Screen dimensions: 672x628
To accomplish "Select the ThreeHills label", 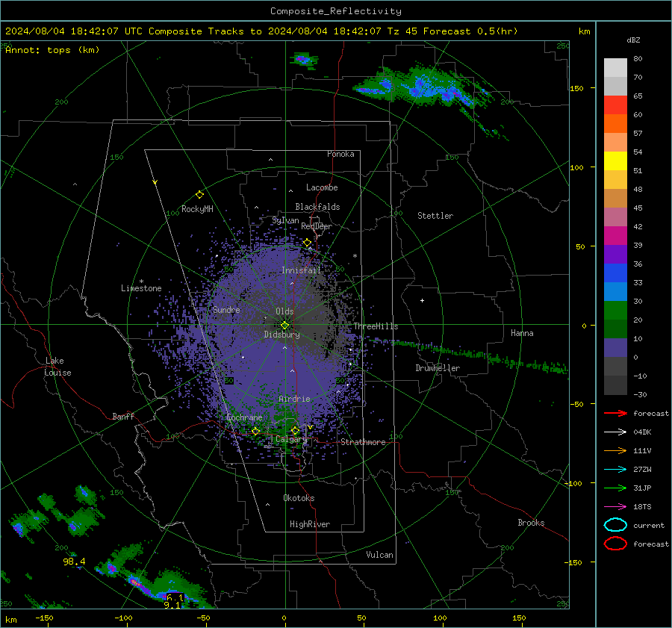I will [376, 326].
